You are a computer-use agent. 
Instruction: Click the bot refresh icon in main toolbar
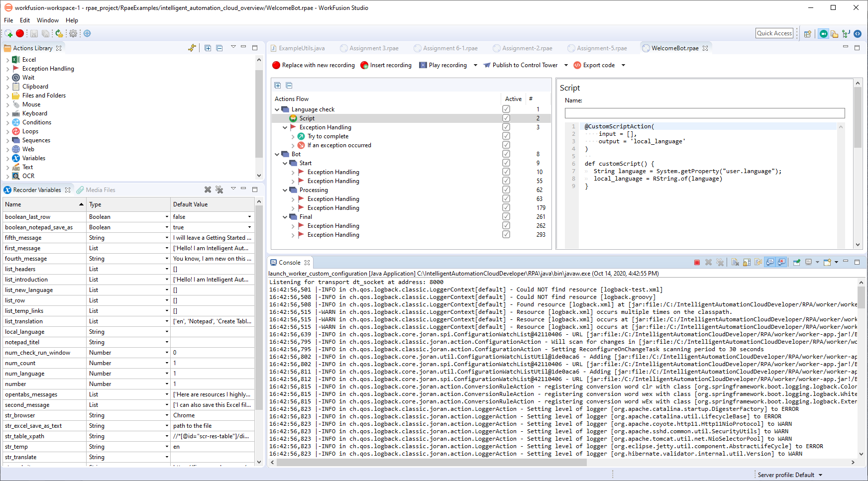click(x=59, y=33)
